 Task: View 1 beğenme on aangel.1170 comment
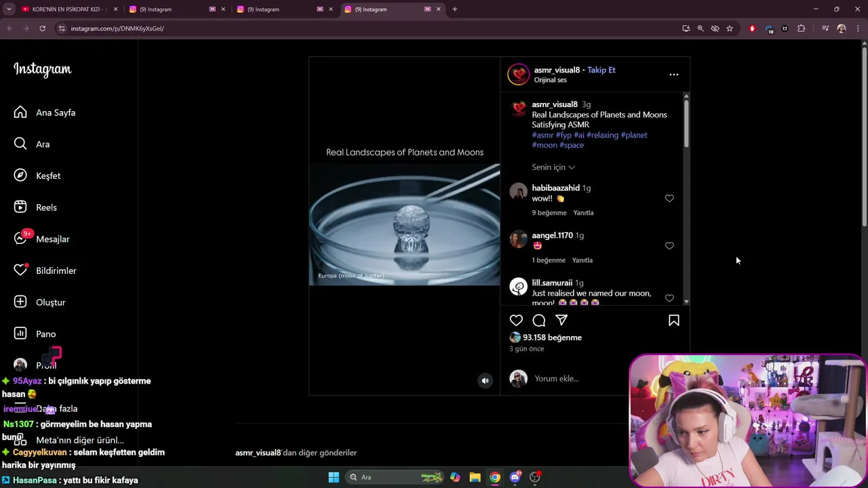tap(549, 260)
